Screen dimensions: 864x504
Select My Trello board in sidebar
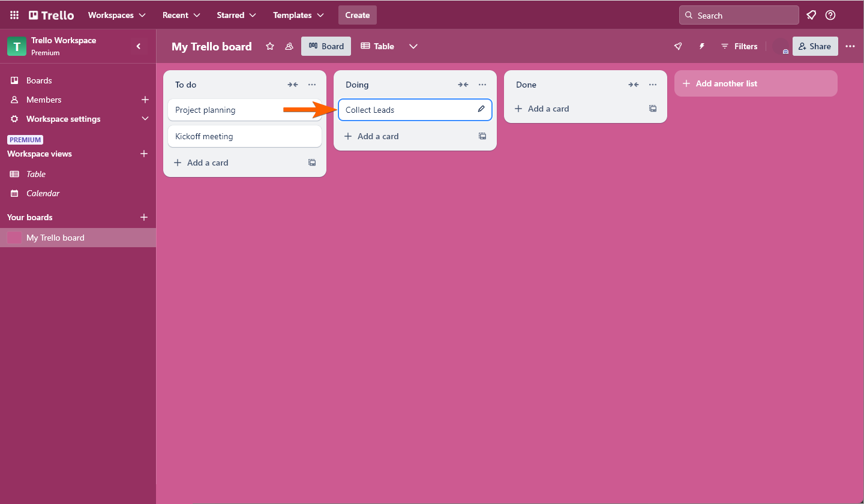(x=78, y=238)
